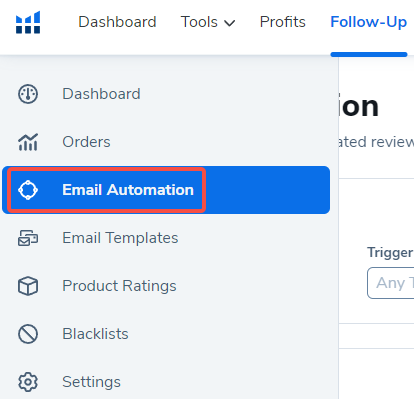
Task: Expand the Tools dropdown menu
Action: (208, 22)
